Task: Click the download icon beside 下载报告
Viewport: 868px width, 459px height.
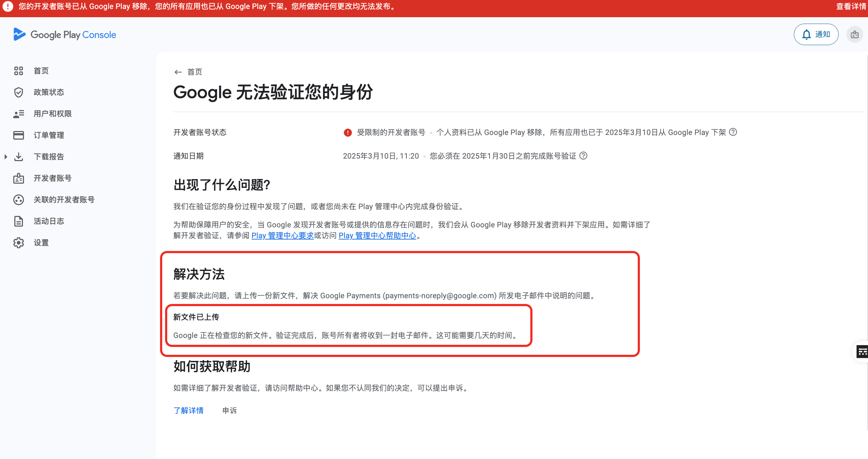Action: 19,156
